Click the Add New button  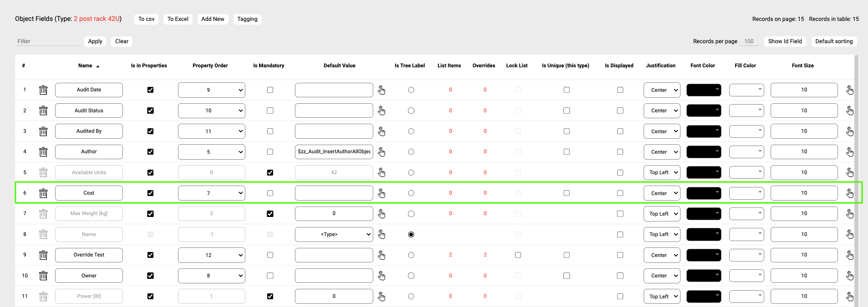(213, 19)
